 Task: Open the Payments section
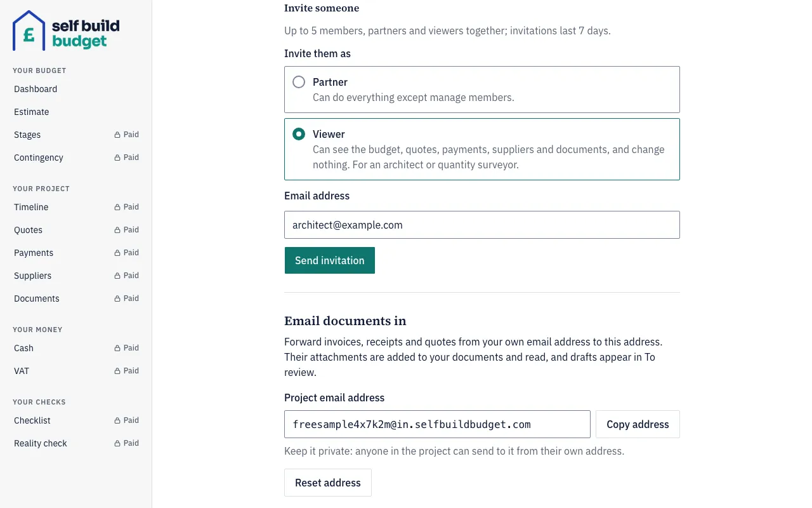pyautogui.click(x=76, y=253)
